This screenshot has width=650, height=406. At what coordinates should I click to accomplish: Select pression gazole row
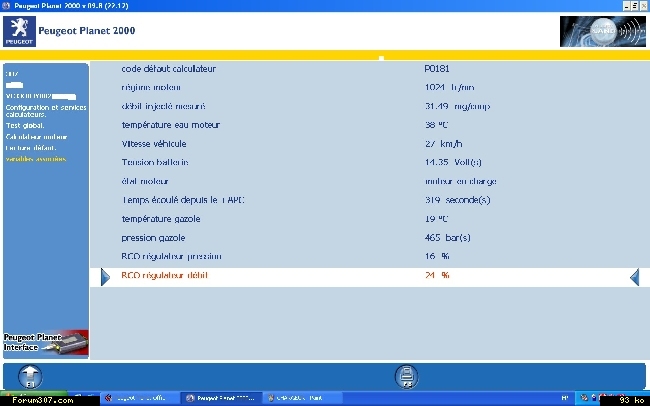pyautogui.click(x=153, y=238)
